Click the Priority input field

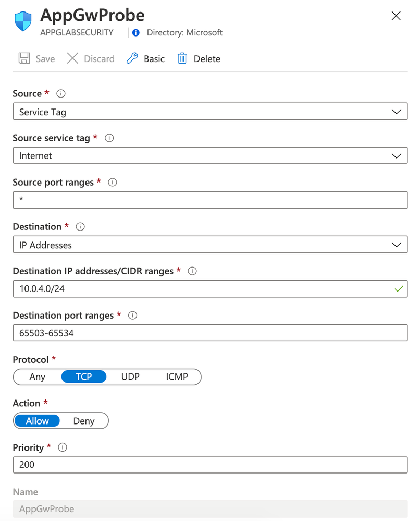point(210,465)
